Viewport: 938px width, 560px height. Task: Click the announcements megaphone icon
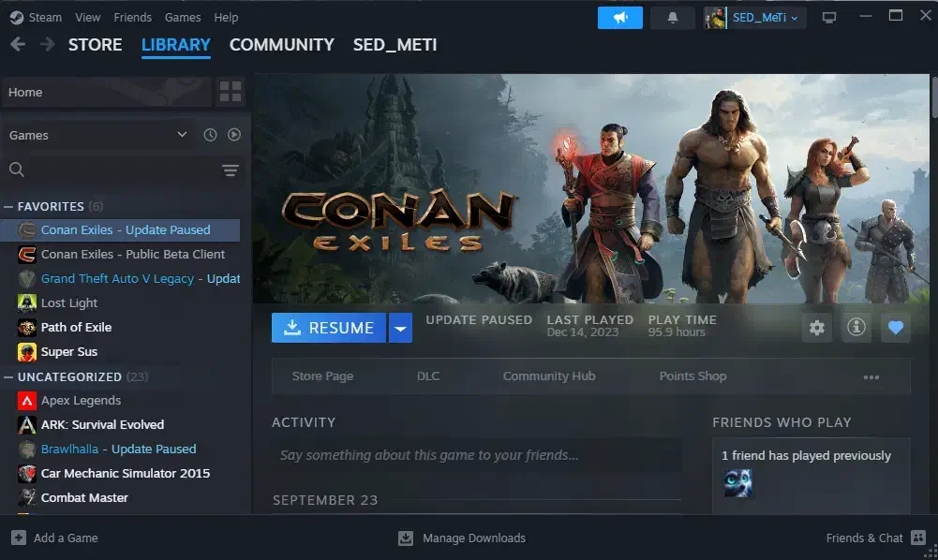(619, 18)
